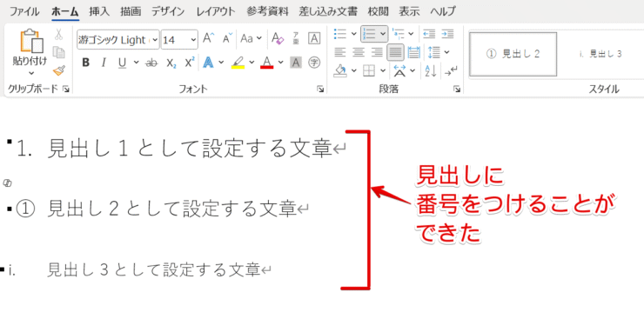The image size is (644, 332).
Task: Toggle superscript formatting
Action: (x=190, y=63)
